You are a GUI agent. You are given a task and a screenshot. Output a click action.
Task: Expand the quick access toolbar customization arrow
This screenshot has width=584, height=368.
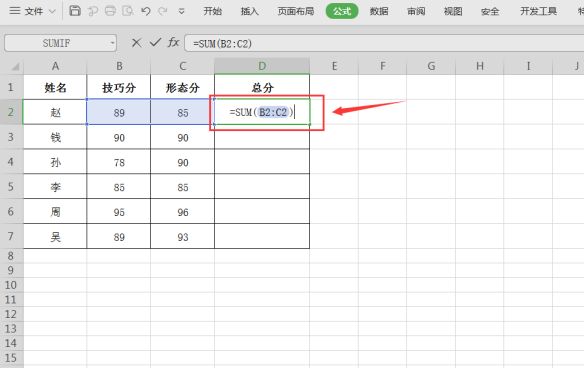pos(181,12)
